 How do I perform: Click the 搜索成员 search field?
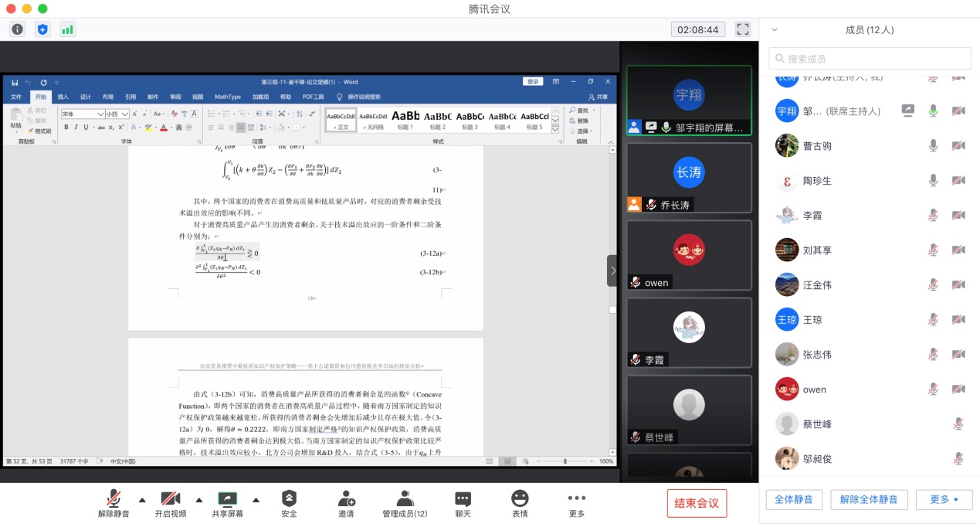point(869,59)
